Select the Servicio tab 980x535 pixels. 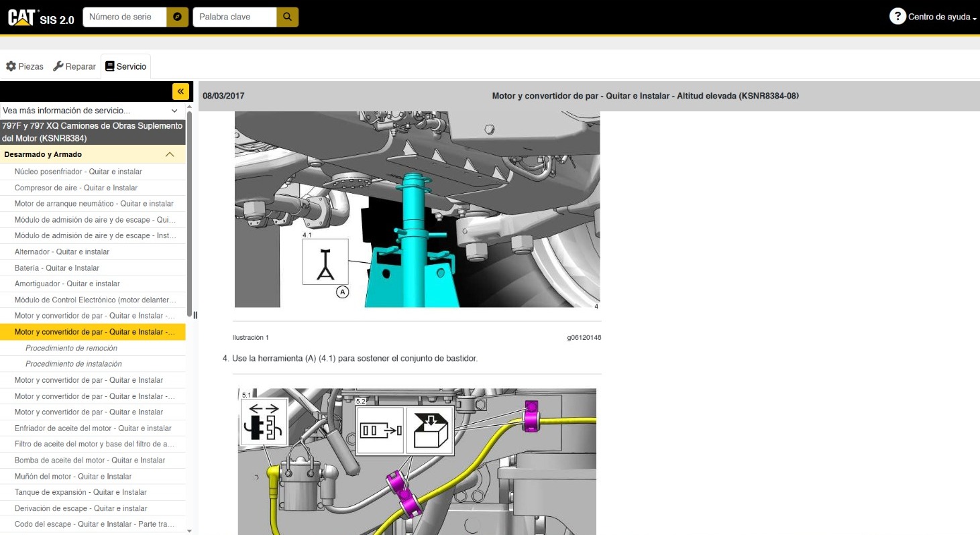(x=125, y=66)
